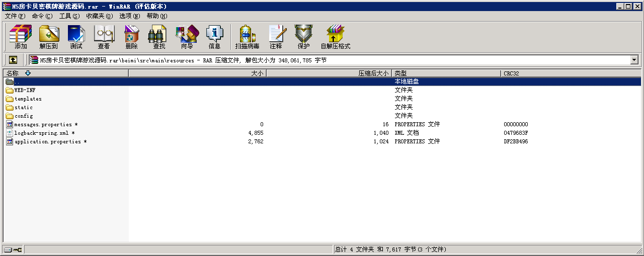Viewport: 644px width, 256px height.
Task: Go up one folder level button
Action: pos(13,60)
